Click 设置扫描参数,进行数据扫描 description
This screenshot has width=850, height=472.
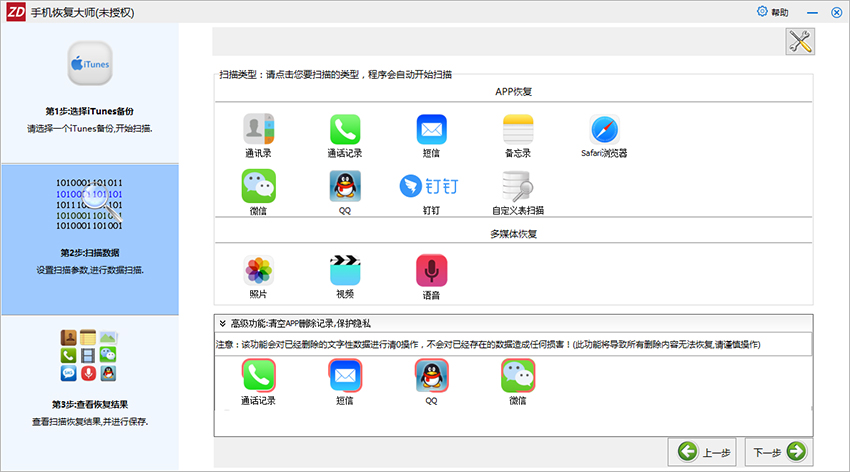point(89,270)
